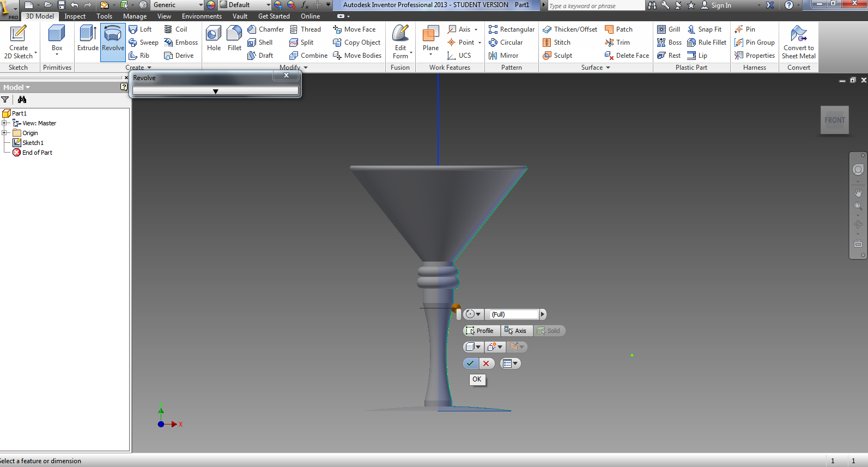Select the Chamfer tool

pos(265,29)
